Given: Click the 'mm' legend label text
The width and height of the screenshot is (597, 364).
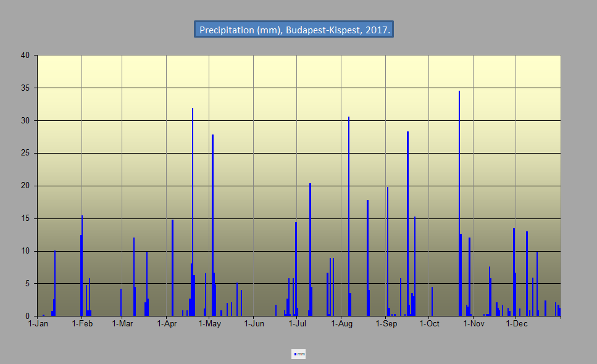Looking at the screenshot, I should [x=301, y=354].
